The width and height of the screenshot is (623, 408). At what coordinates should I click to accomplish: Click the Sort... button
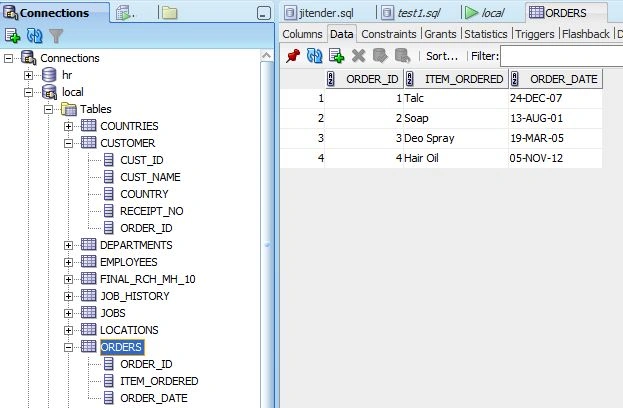tap(442, 56)
